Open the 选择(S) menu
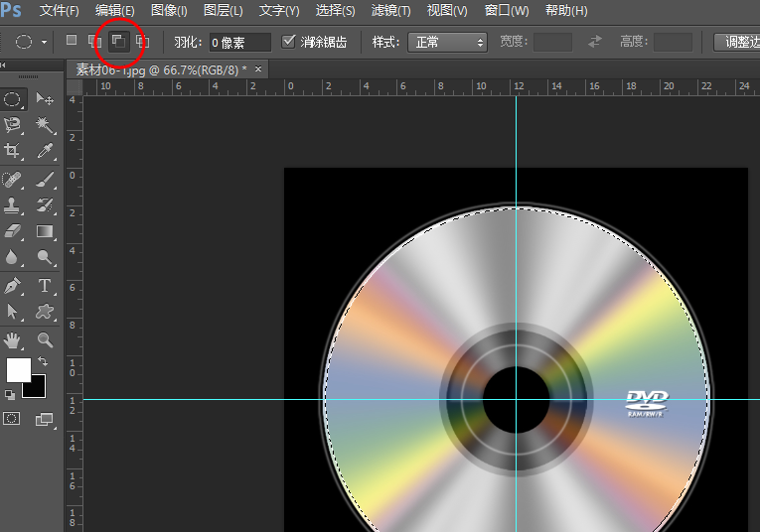The width and height of the screenshot is (760, 532). [x=336, y=10]
